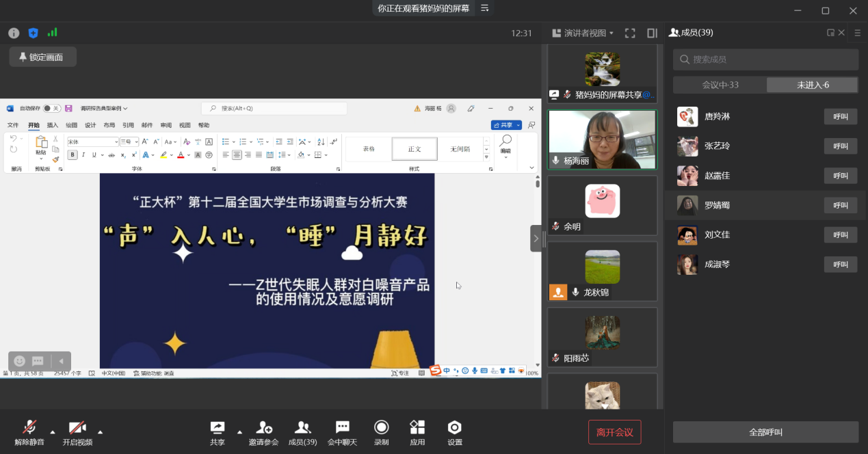
Task: Open the in-meeting chat (会中聊天)
Action: tap(342, 428)
